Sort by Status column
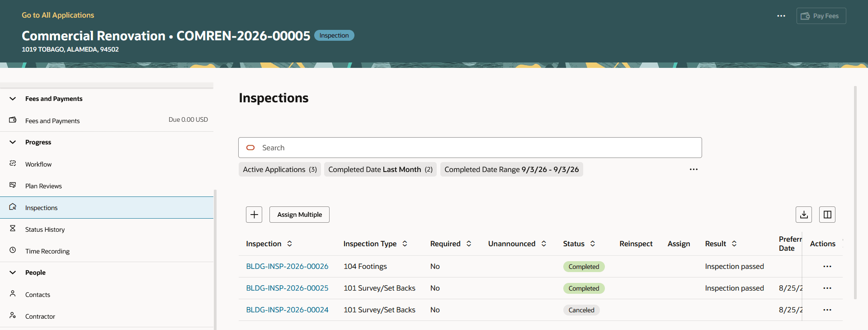This screenshot has width=868, height=330. pos(593,244)
